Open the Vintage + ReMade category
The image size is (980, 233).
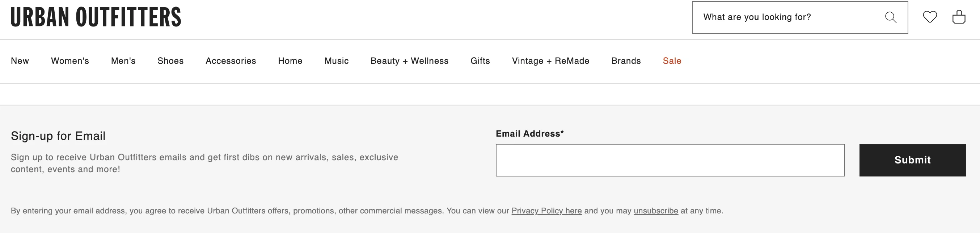pyautogui.click(x=550, y=61)
